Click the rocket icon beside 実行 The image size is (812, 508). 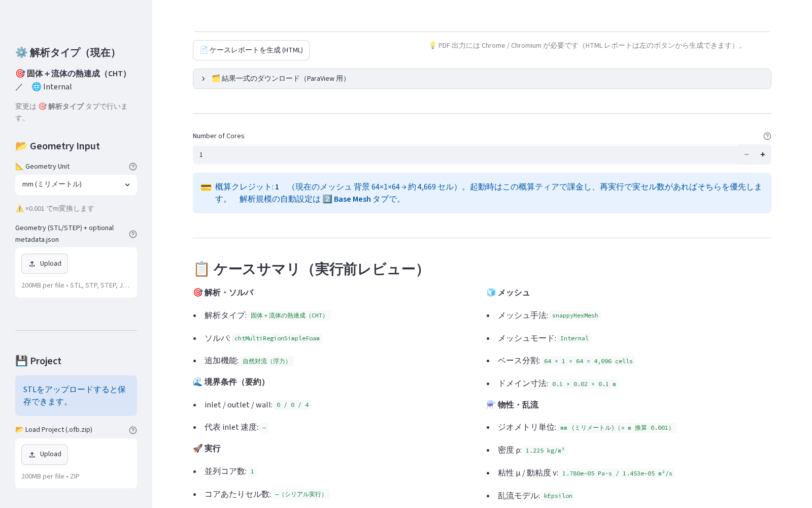click(198, 449)
